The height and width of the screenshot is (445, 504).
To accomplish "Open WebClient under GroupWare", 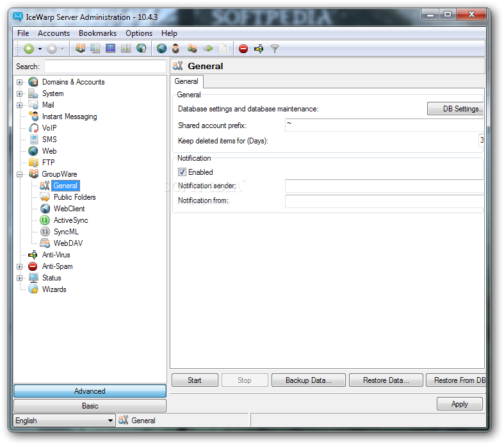I will pos(69,209).
